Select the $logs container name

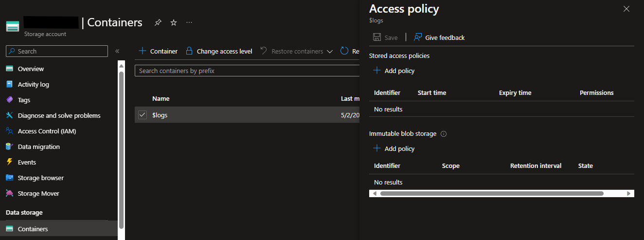coord(160,115)
